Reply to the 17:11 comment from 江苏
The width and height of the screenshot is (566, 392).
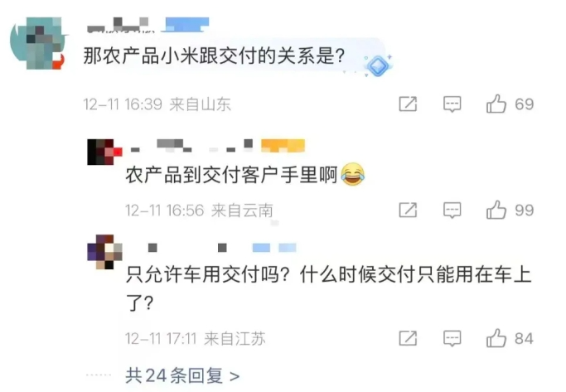pos(452,339)
